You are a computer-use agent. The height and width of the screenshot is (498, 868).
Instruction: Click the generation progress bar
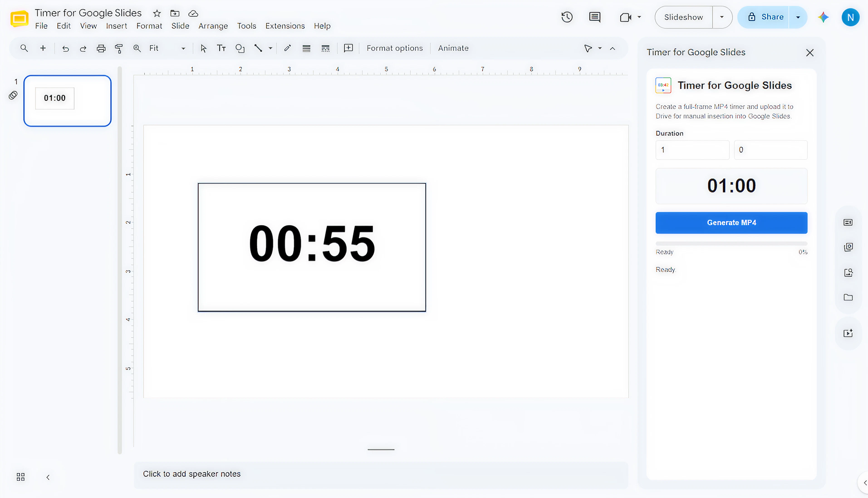point(731,244)
